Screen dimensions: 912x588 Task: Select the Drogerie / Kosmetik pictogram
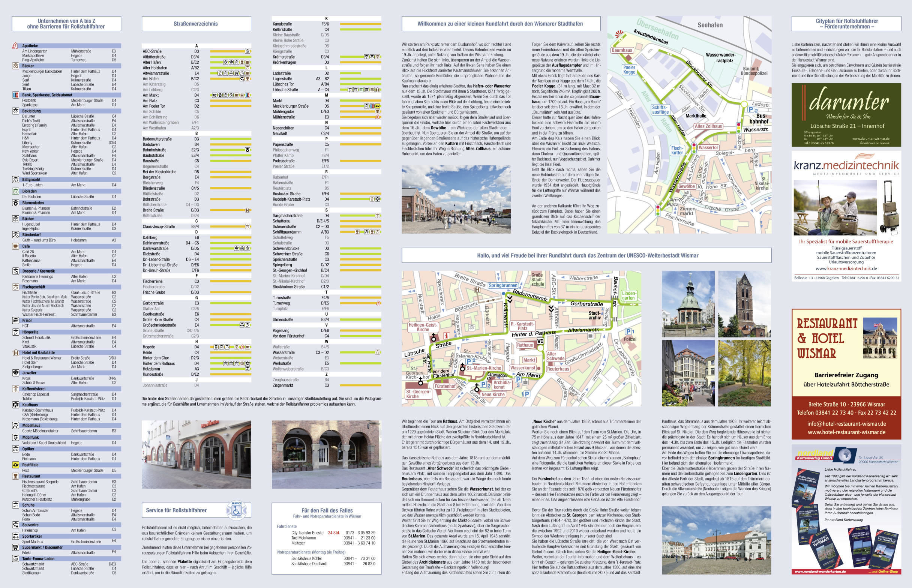[15, 271]
